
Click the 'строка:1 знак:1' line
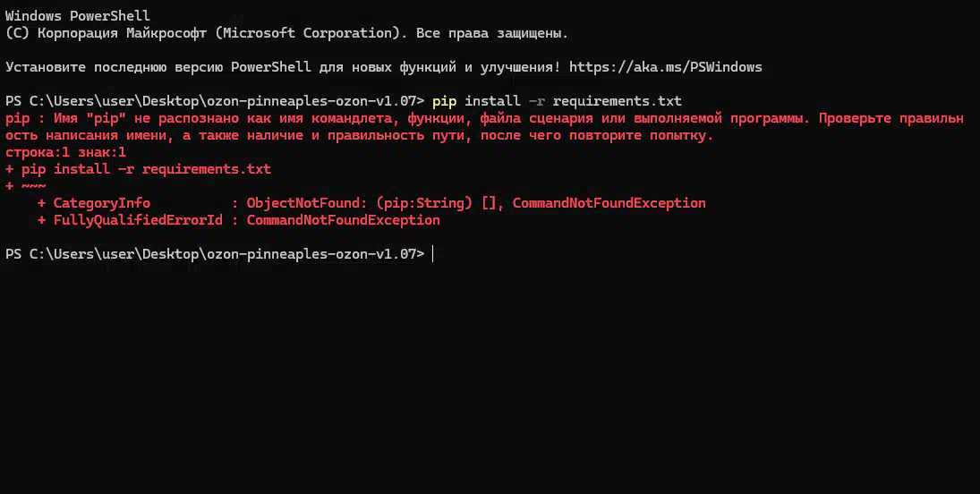tap(65, 152)
